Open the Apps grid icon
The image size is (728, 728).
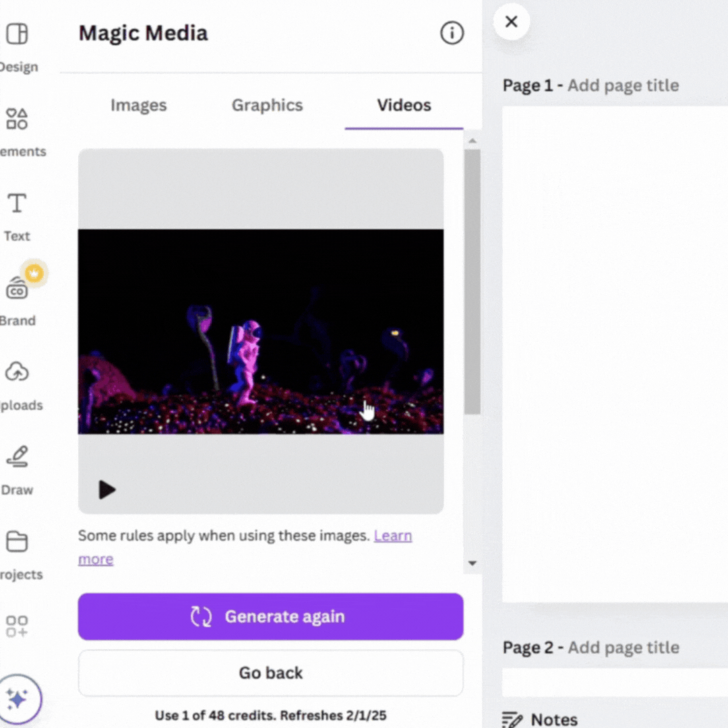click(x=17, y=626)
